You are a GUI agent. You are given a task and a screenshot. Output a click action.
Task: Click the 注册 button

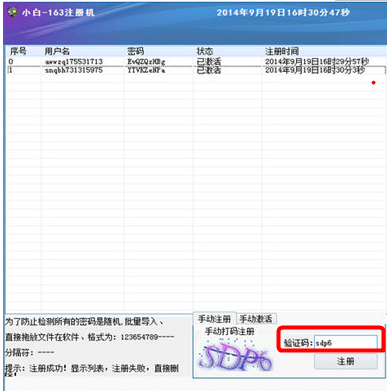(x=346, y=361)
